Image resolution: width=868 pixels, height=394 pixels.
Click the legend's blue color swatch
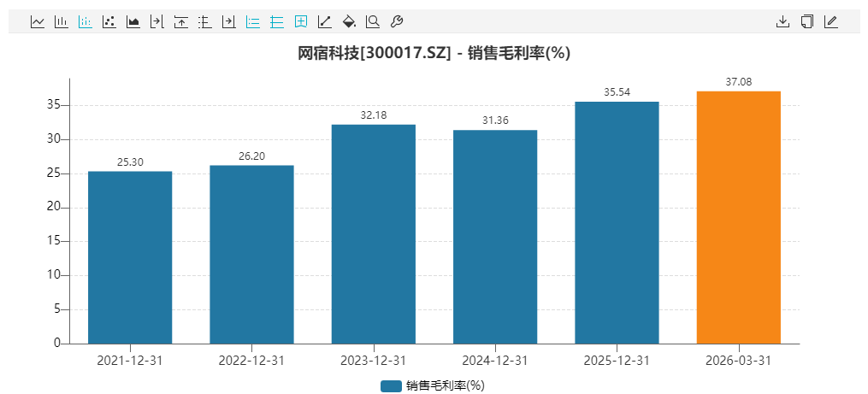pos(391,386)
